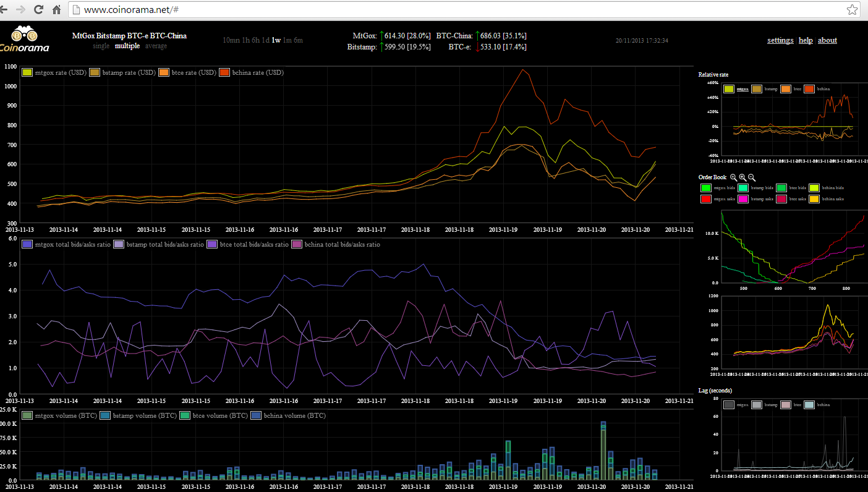Toggle the btce bids order book swatch
The image size is (868, 492).
(x=783, y=187)
